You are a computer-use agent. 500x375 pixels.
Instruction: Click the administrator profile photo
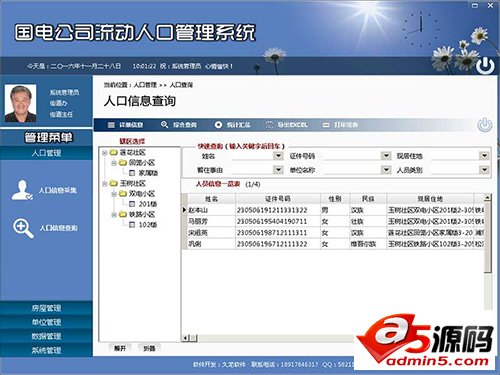tap(21, 103)
